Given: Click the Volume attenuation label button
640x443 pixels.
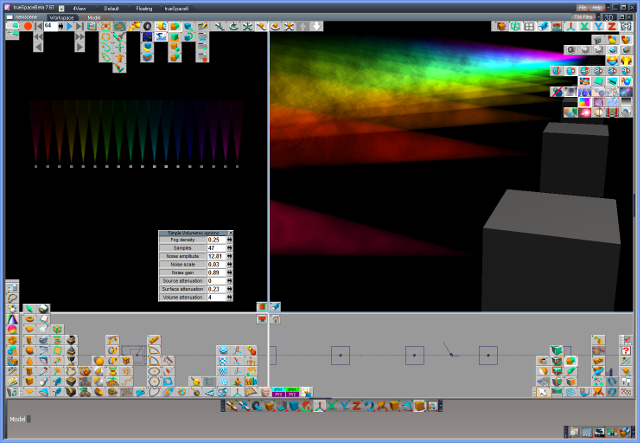Looking at the screenshot, I should (x=182, y=297).
